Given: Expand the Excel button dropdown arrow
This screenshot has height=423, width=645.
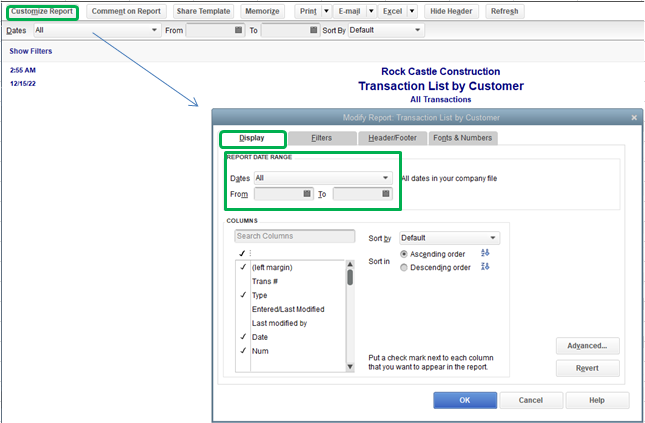Looking at the screenshot, I should tap(412, 11).
